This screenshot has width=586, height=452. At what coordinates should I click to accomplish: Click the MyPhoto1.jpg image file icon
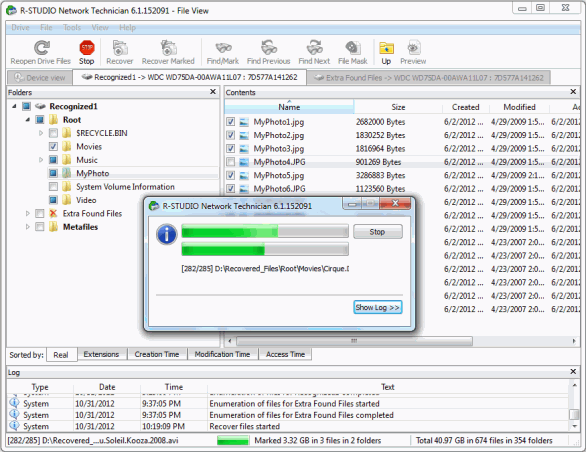coord(244,122)
